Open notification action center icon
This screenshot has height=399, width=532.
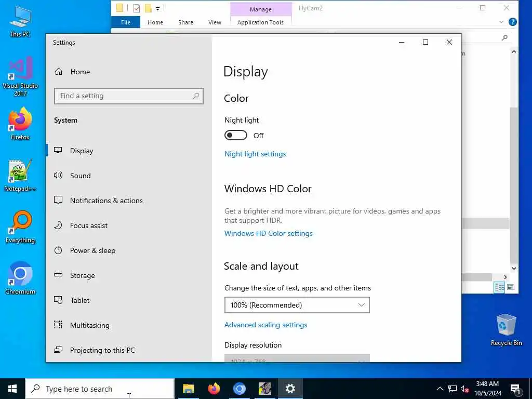tap(515, 389)
